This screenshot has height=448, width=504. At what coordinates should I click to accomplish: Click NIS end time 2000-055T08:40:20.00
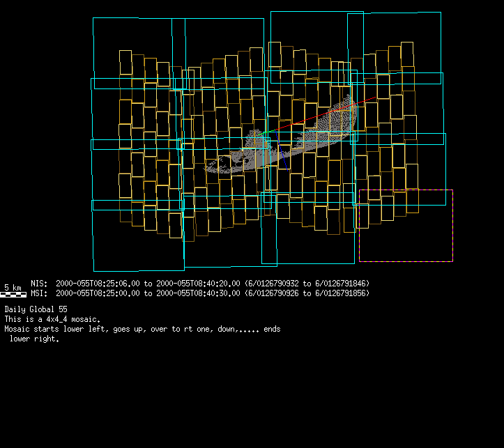tap(197, 284)
